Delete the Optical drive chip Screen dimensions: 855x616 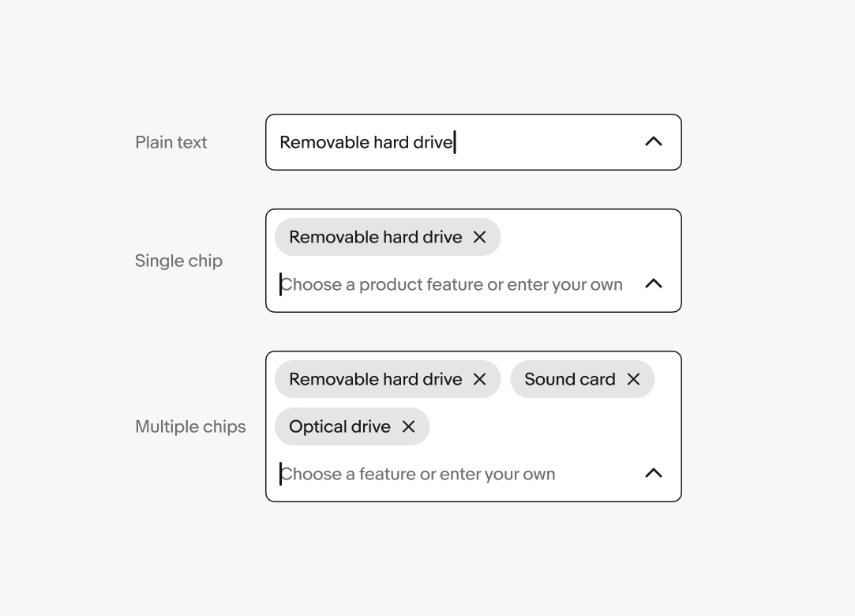tap(408, 426)
